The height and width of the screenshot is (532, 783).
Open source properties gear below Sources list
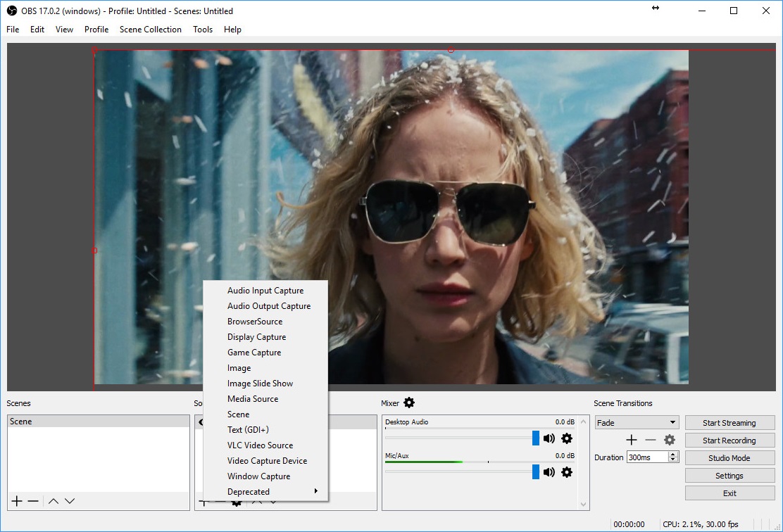(237, 503)
